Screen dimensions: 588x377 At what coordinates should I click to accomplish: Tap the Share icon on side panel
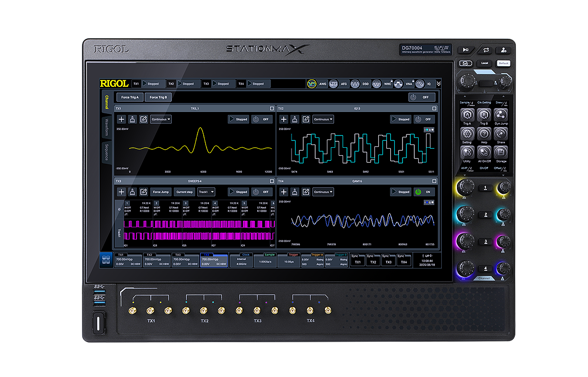[x=501, y=134]
